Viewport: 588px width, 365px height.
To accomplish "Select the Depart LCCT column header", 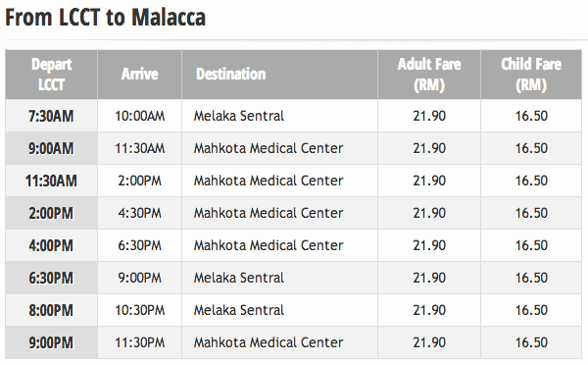I will coord(51,75).
